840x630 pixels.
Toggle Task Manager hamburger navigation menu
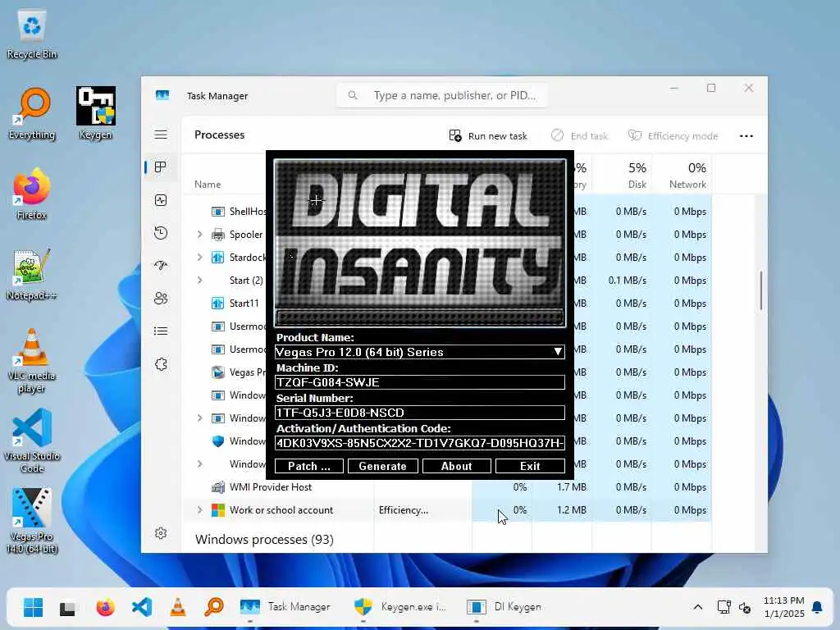[161, 135]
